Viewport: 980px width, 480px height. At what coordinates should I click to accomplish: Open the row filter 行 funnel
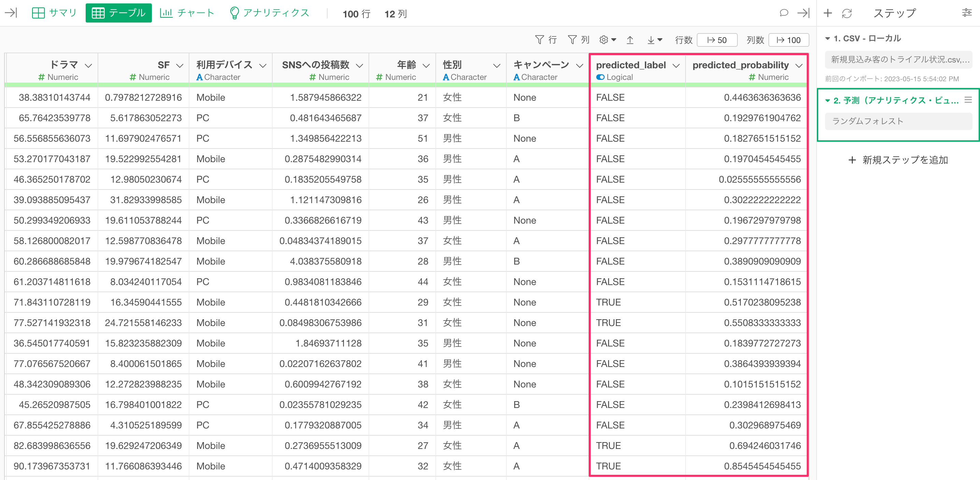click(546, 40)
